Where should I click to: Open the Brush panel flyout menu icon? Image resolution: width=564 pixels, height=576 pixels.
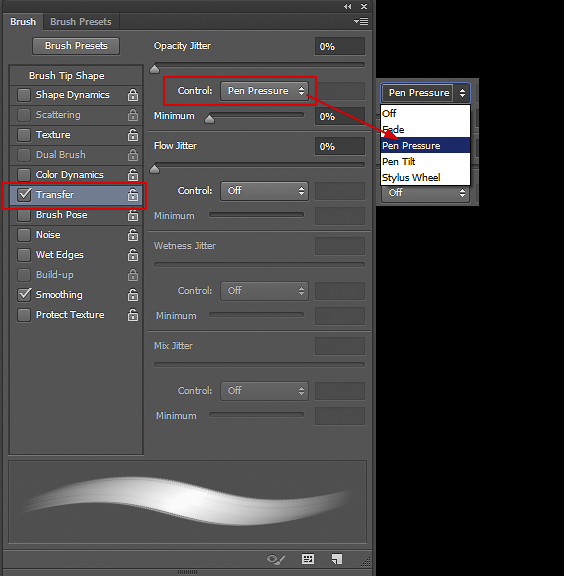pyautogui.click(x=361, y=22)
